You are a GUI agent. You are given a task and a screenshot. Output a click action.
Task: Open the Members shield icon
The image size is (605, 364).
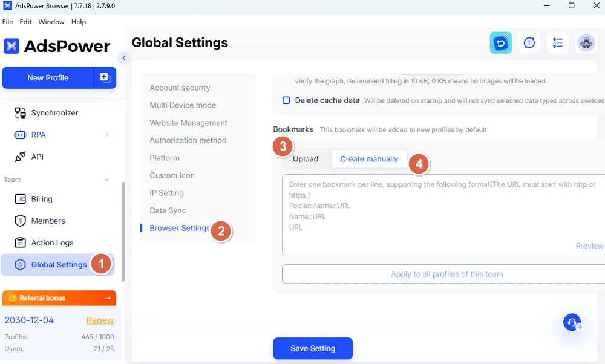tap(21, 221)
